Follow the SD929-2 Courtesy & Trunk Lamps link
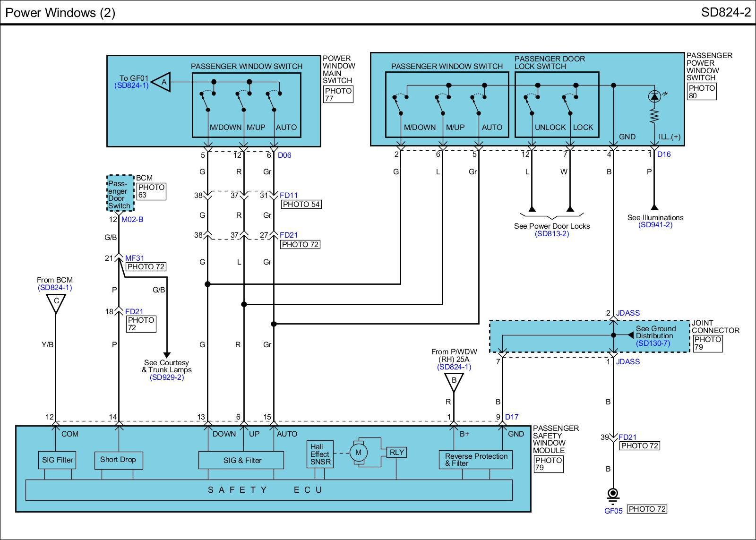756x540 pixels. point(166,377)
